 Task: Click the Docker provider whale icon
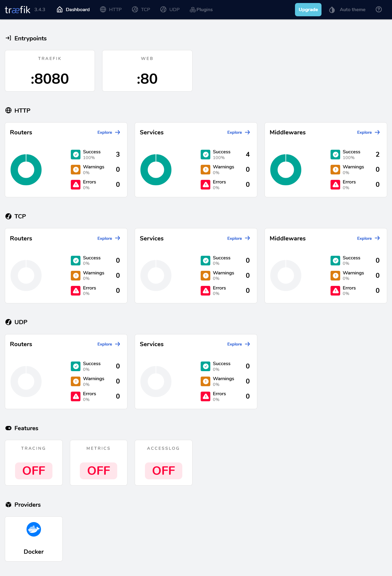tap(34, 529)
